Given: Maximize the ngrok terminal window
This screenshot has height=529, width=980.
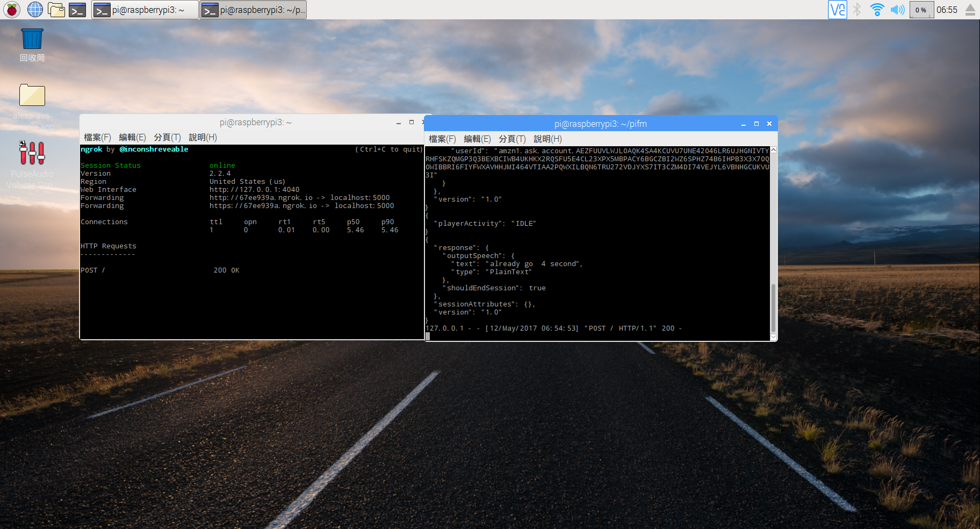Looking at the screenshot, I should pyautogui.click(x=412, y=123).
